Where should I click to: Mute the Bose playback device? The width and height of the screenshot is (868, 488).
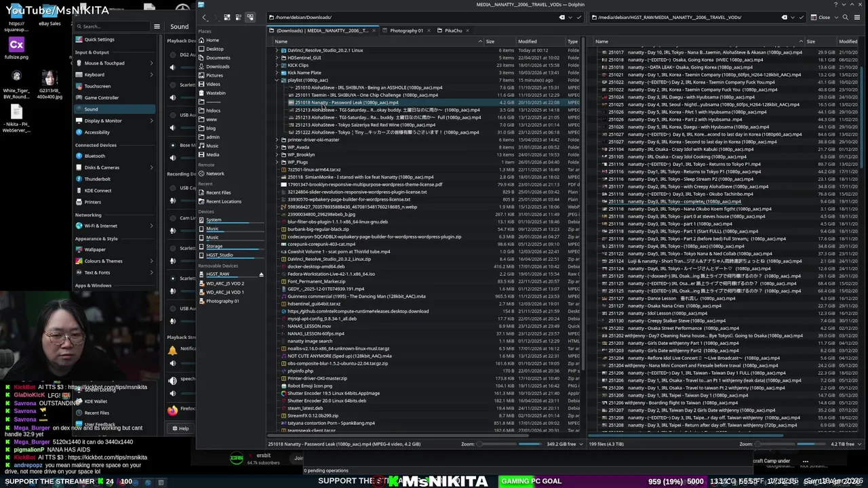172,157
